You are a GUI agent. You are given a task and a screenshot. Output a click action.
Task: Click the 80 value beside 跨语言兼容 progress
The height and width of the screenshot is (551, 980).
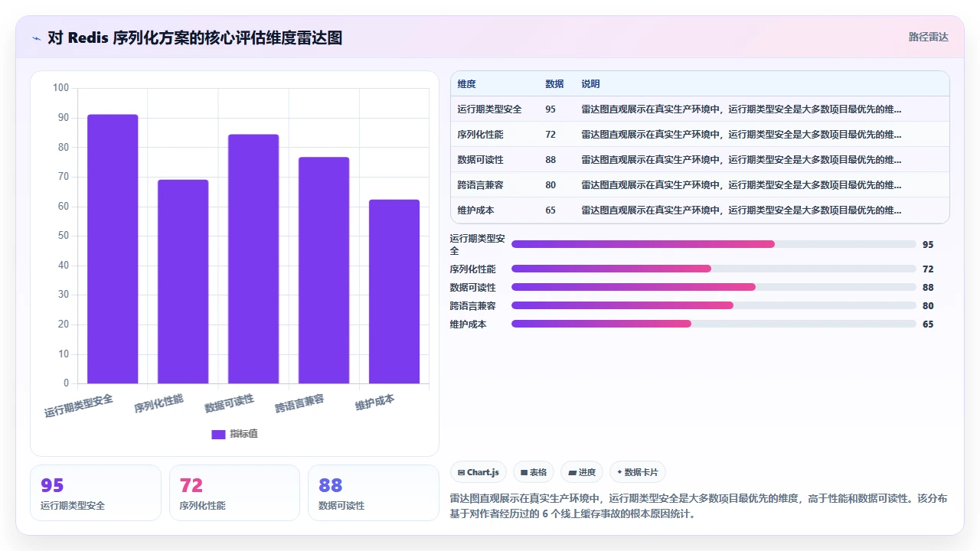928,305
